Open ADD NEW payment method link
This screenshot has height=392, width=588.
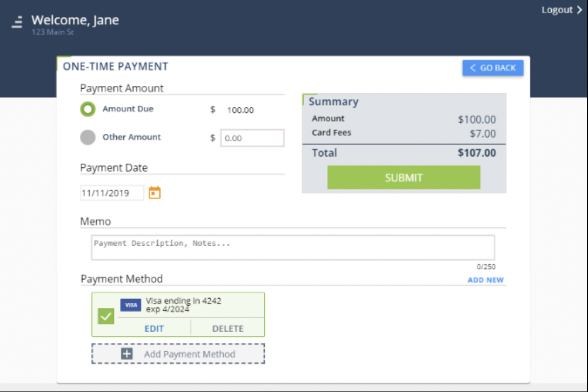tap(485, 280)
